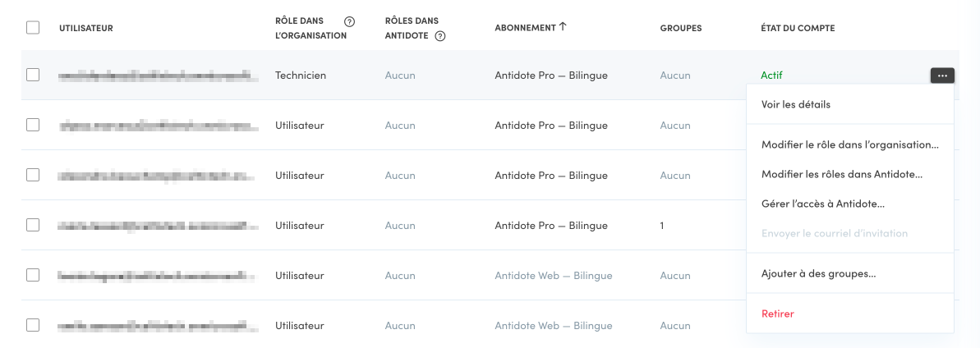
Task: Click the help icon beside Rôle dans l'organisation
Action: point(350,21)
